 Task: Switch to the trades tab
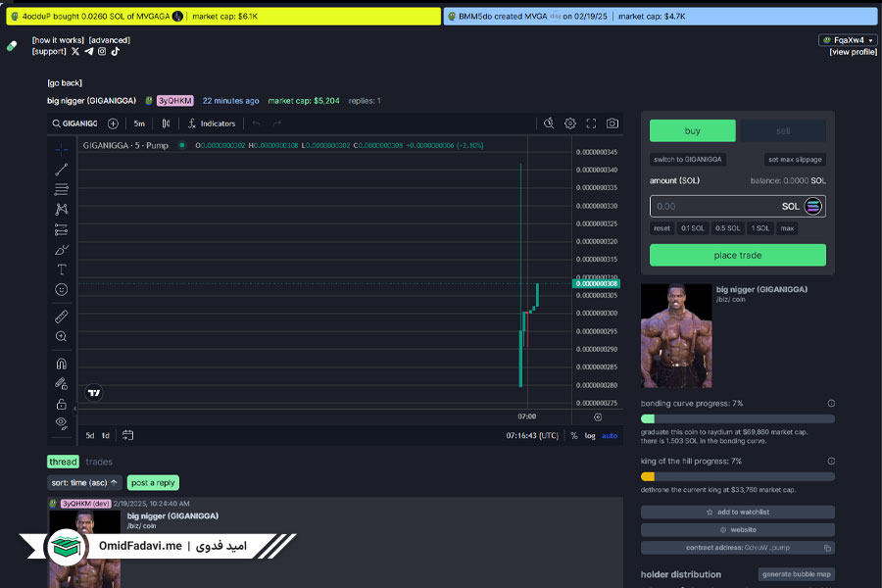(99, 462)
